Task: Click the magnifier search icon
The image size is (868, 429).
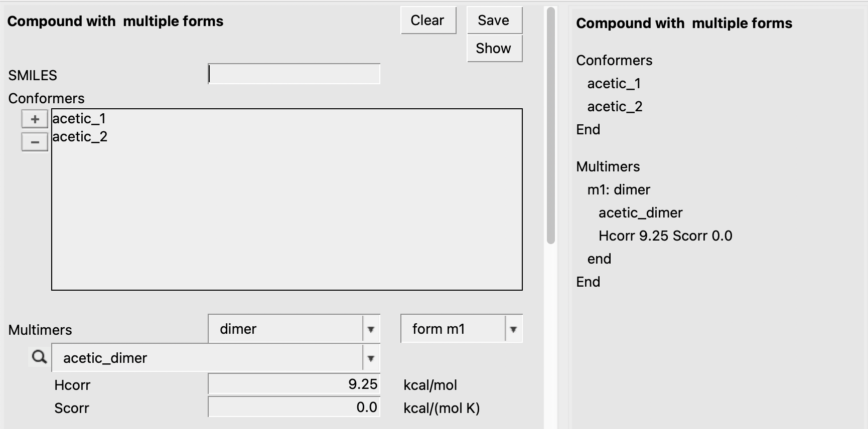Action: pyautogui.click(x=39, y=357)
